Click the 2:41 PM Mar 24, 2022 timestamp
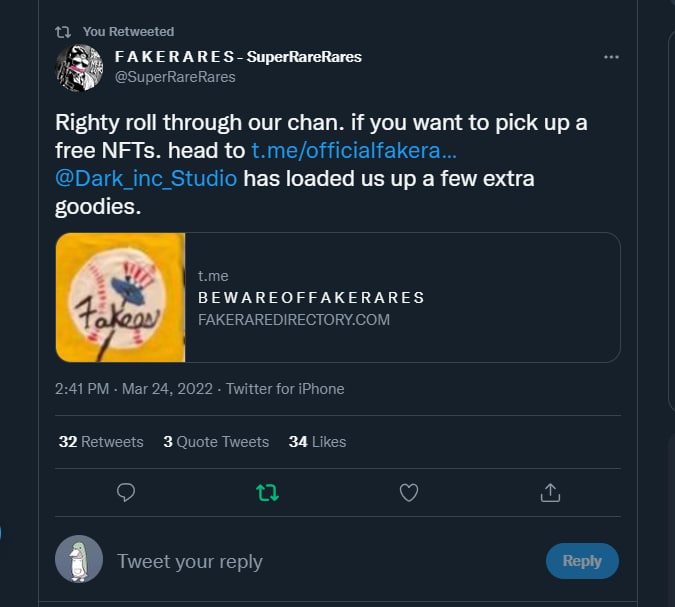The height and width of the screenshot is (607, 675). coord(134,389)
